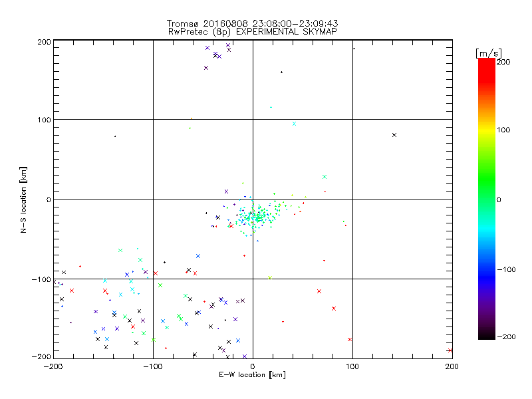This screenshot has height=399, width=532.
Task: Click the E-W axis "-100" tick label
Action: (x=153, y=366)
